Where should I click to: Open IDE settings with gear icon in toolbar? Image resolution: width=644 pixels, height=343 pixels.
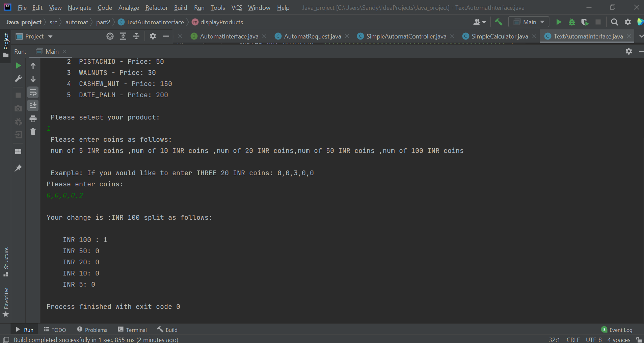click(628, 22)
